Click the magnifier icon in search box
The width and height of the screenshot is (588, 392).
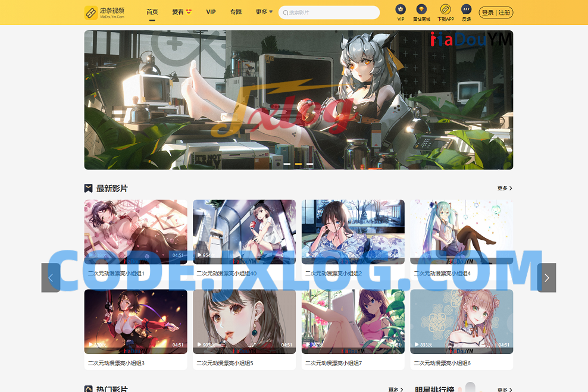tap(286, 12)
